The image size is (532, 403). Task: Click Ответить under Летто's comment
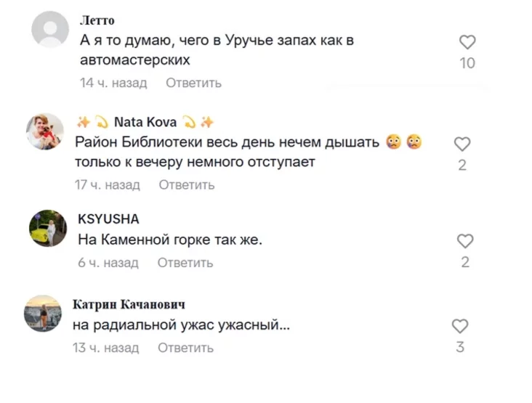tap(193, 83)
